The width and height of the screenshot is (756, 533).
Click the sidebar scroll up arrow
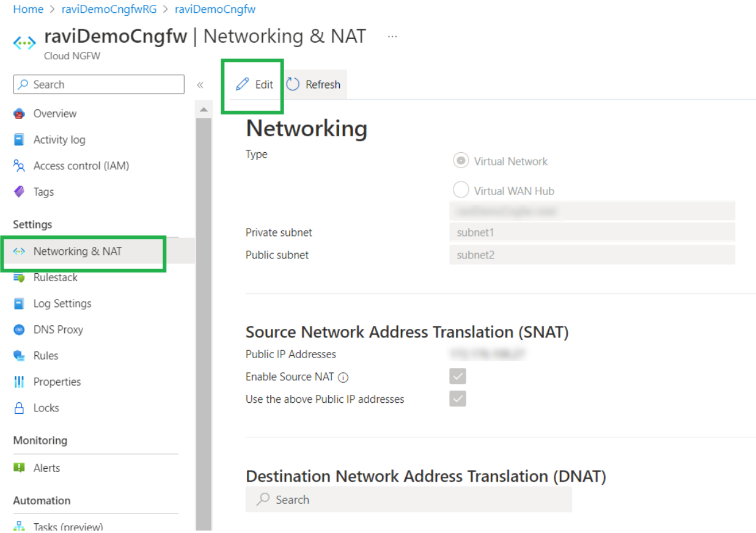point(204,110)
